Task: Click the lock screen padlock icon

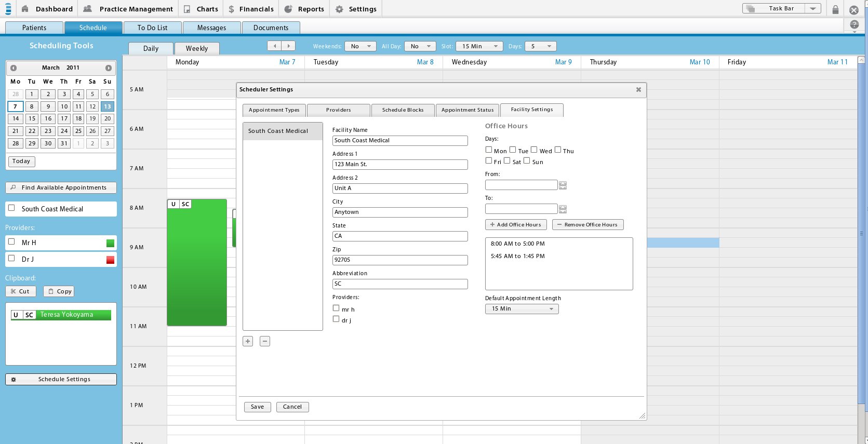Action: (x=835, y=9)
